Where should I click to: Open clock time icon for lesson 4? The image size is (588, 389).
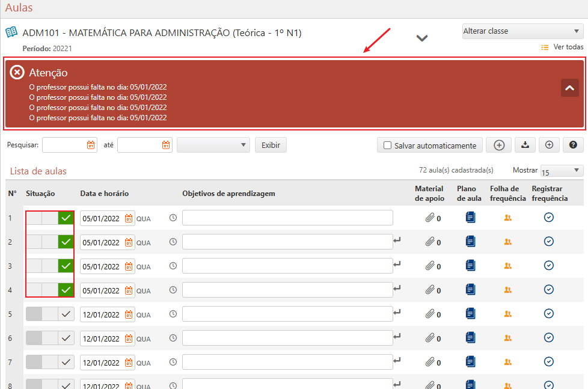pos(173,290)
